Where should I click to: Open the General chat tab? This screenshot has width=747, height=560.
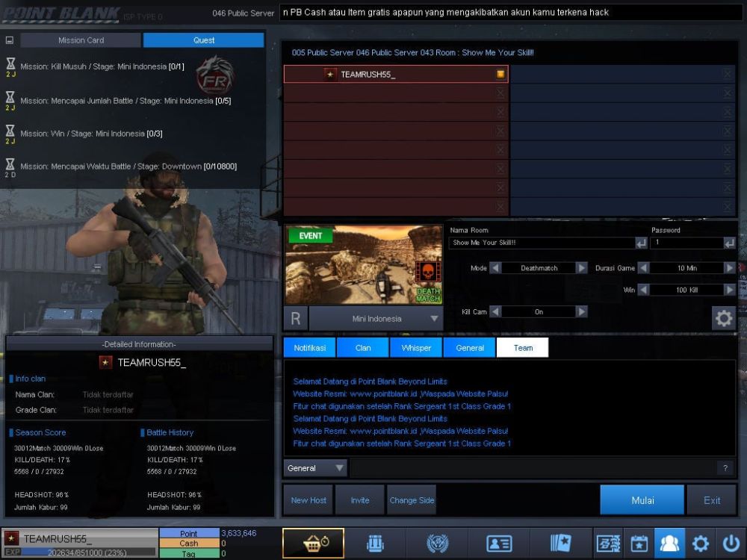click(469, 348)
